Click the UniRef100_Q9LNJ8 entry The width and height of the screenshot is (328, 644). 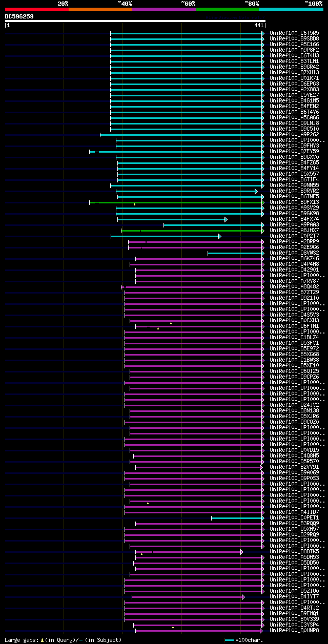click(294, 123)
